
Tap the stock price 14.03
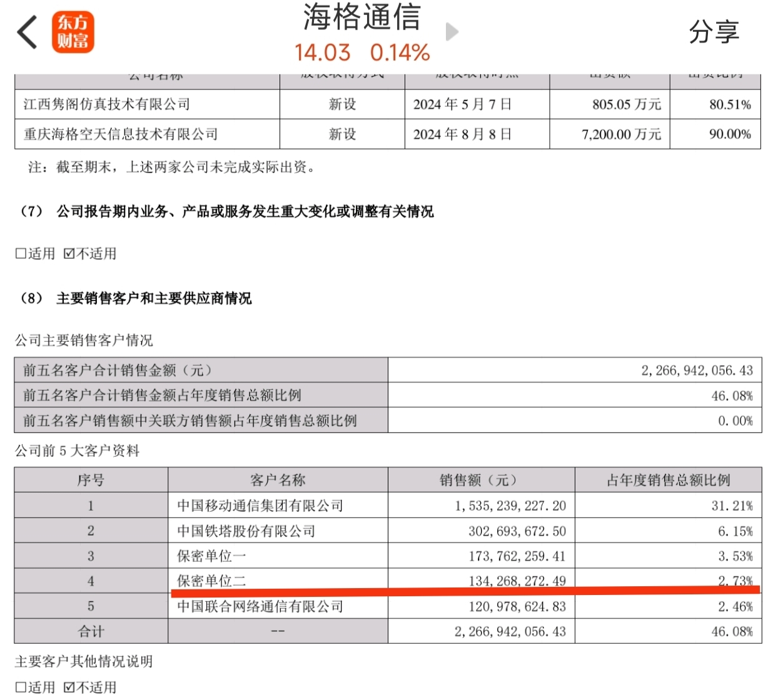pos(323,52)
